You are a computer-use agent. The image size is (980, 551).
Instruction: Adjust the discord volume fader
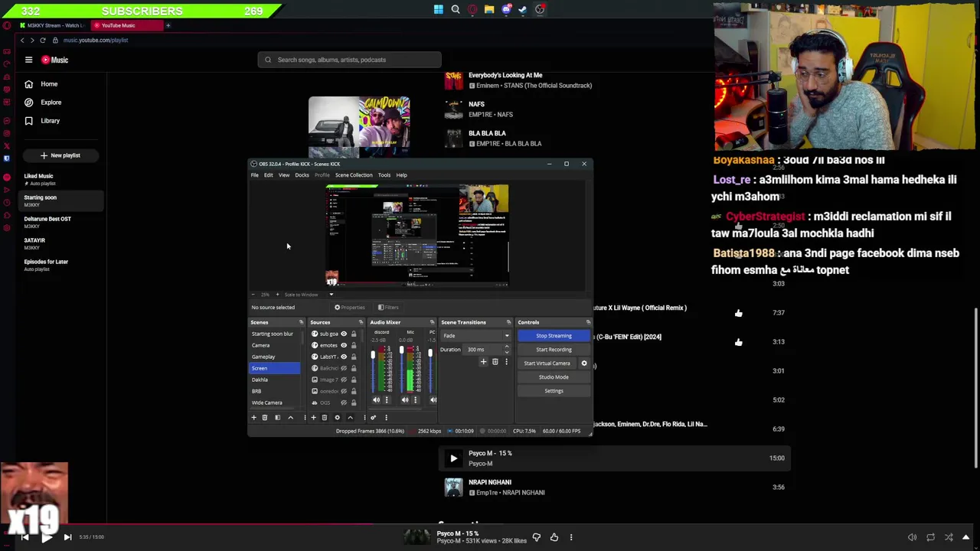click(x=373, y=354)
